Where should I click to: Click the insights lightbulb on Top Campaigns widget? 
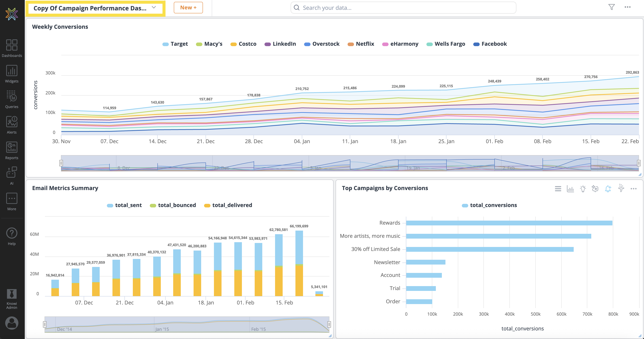(x=583, y=189)
